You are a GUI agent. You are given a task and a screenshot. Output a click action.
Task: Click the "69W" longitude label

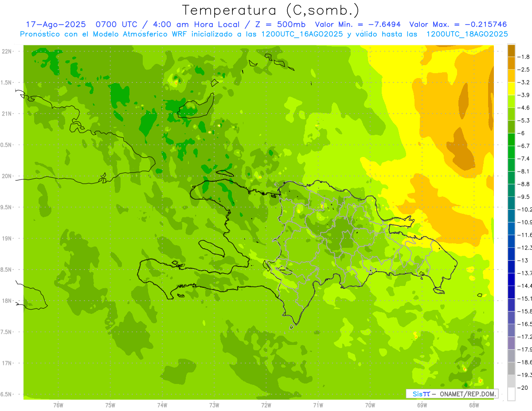422,405
